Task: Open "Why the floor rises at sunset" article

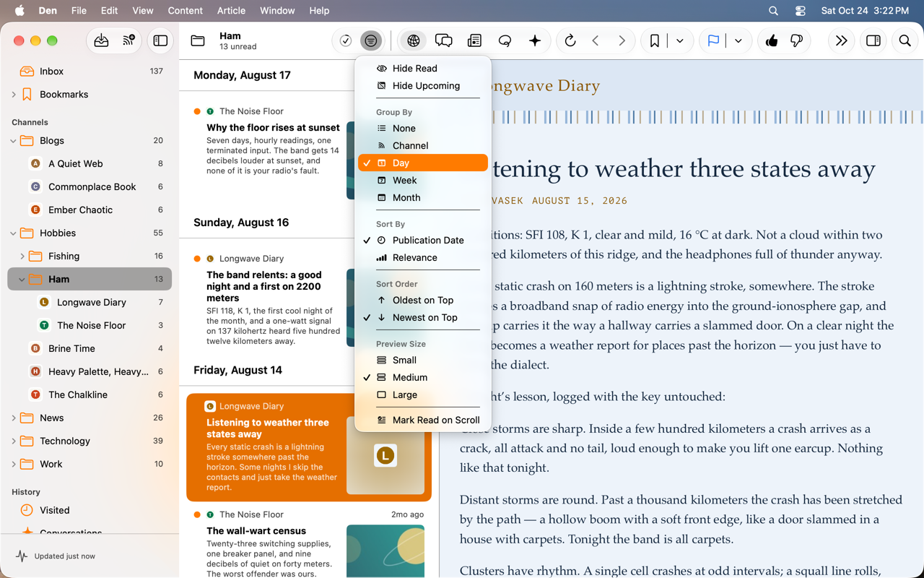Action: [273, 128]
